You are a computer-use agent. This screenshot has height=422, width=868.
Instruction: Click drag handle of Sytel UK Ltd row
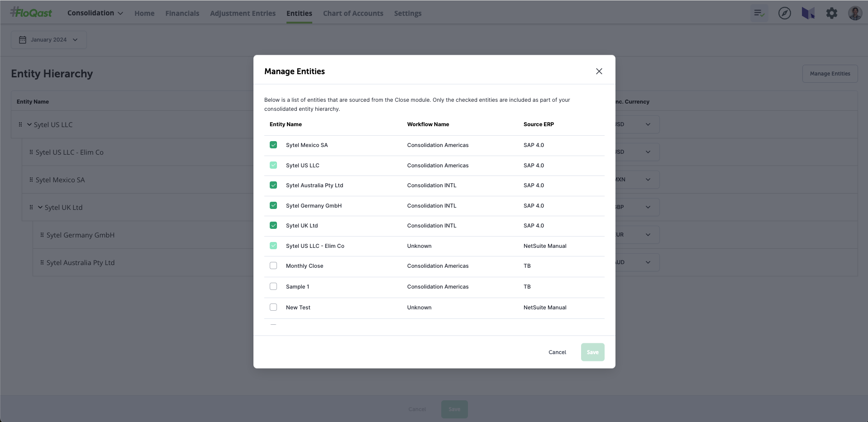[31, 207]
